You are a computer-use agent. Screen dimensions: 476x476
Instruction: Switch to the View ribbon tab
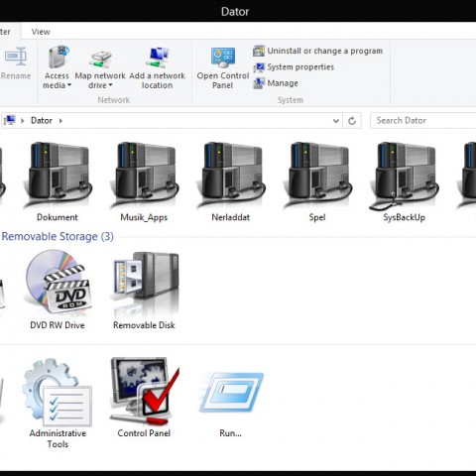coord(41,32)
